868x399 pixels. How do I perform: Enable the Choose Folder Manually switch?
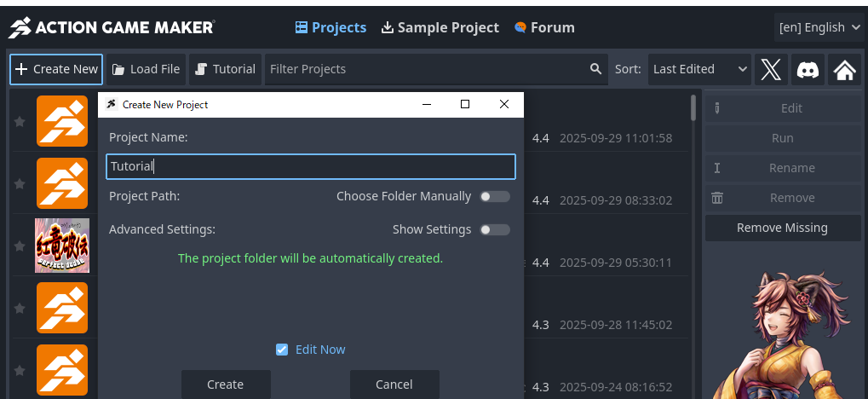pyautogui.click(x=494, y=196)
